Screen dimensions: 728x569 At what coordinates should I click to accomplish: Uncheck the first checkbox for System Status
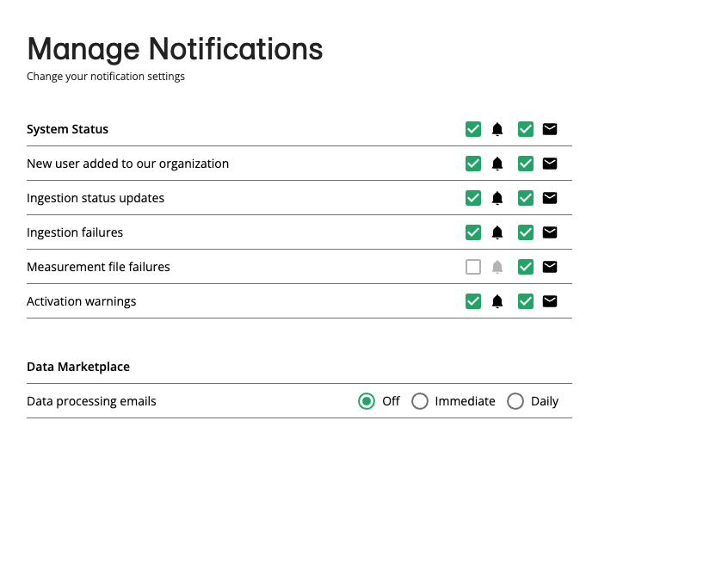473,128
